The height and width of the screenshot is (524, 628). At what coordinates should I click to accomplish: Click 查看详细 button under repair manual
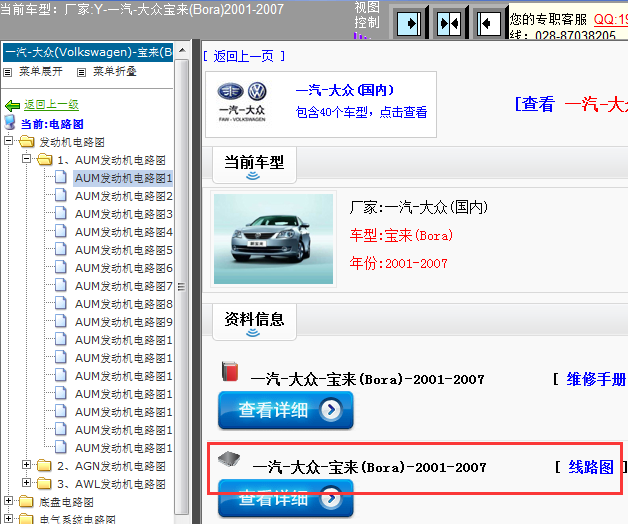(286, 410)
